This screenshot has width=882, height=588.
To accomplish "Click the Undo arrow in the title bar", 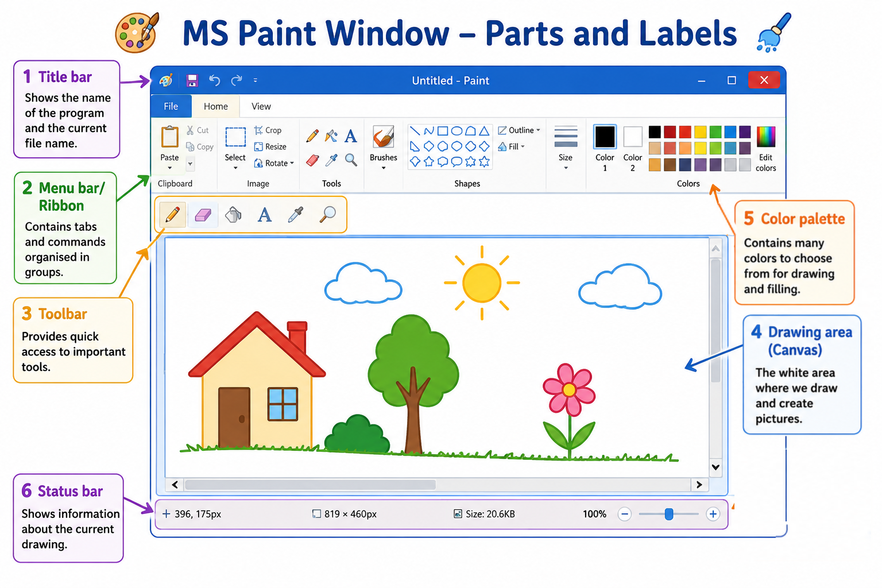I will coord(214,80).
